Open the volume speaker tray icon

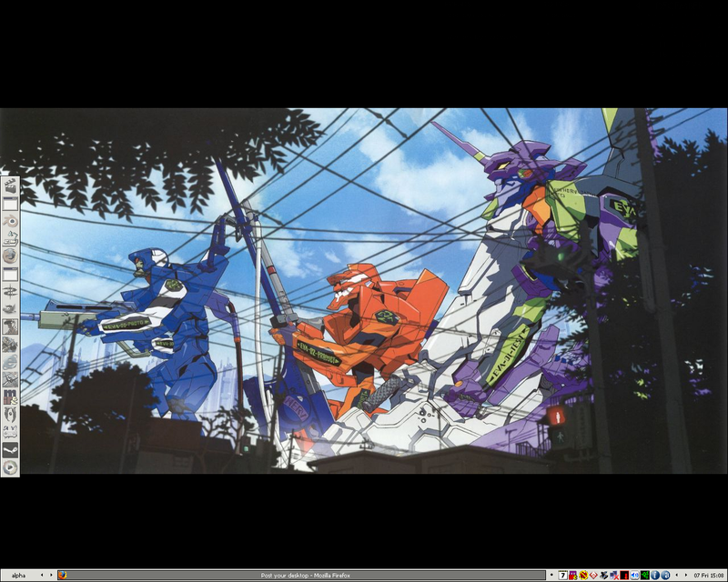[x=634, y=576]
